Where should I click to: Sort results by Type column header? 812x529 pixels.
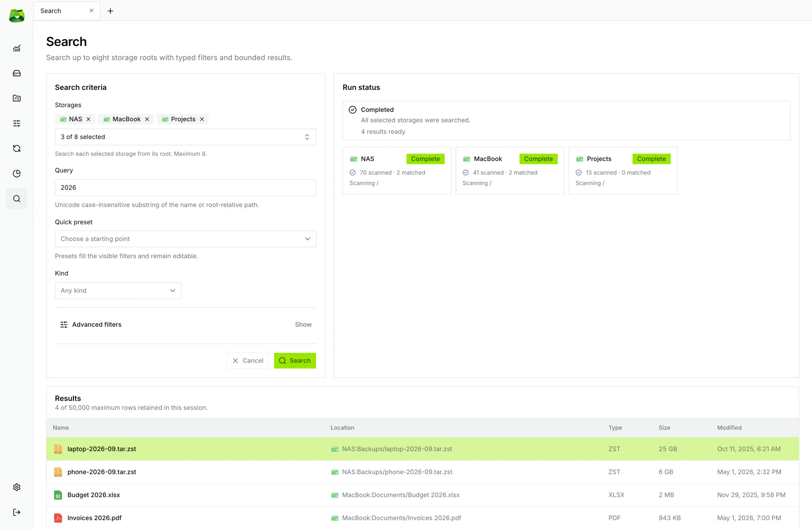click(x=615, y=428)
